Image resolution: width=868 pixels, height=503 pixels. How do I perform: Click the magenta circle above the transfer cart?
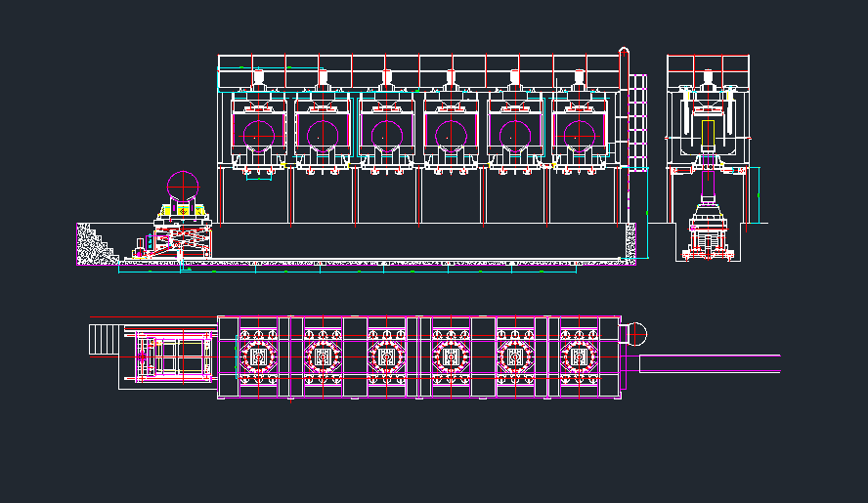click(183, 184)
